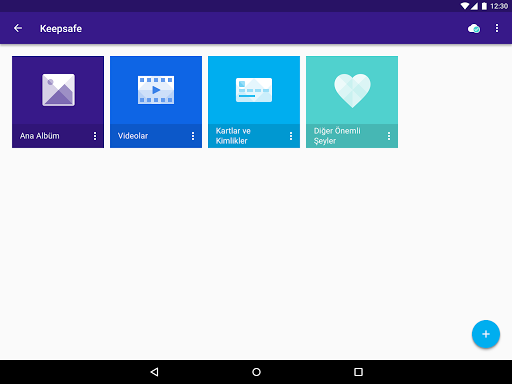Open the Videolar film strip icon
Viewport: 512px width, 384px height.
click(156, 90)
